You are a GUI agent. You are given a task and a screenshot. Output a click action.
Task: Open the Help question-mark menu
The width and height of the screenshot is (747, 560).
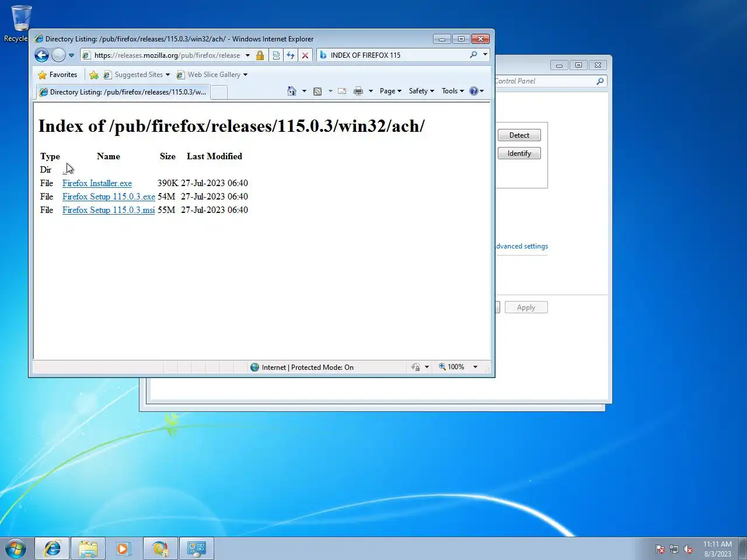pos(477,91)
